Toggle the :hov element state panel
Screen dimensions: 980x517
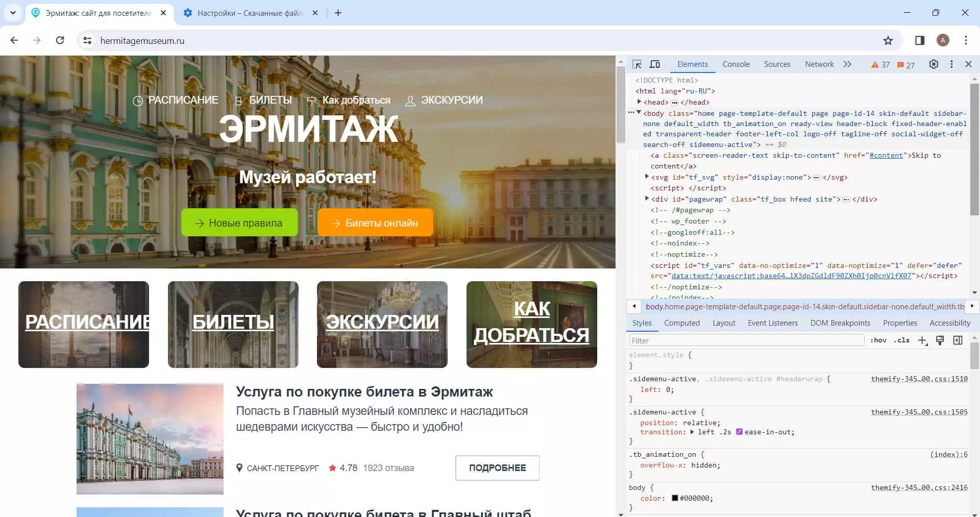coord(878,340)
